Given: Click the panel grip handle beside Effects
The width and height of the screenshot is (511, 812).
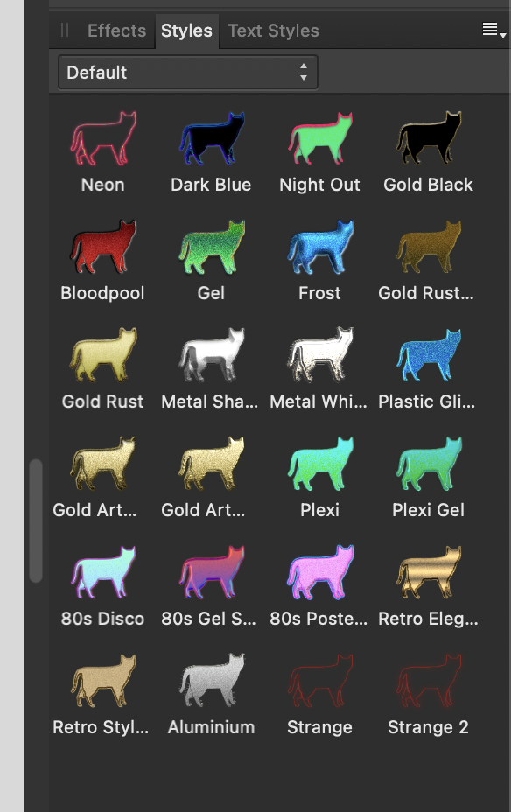Looking at the screenshot, I should [65, 30].
